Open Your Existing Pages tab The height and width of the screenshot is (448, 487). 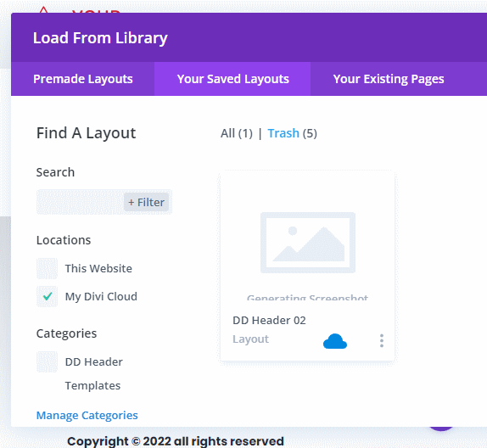pyautogui.click(x=389, y=79)
